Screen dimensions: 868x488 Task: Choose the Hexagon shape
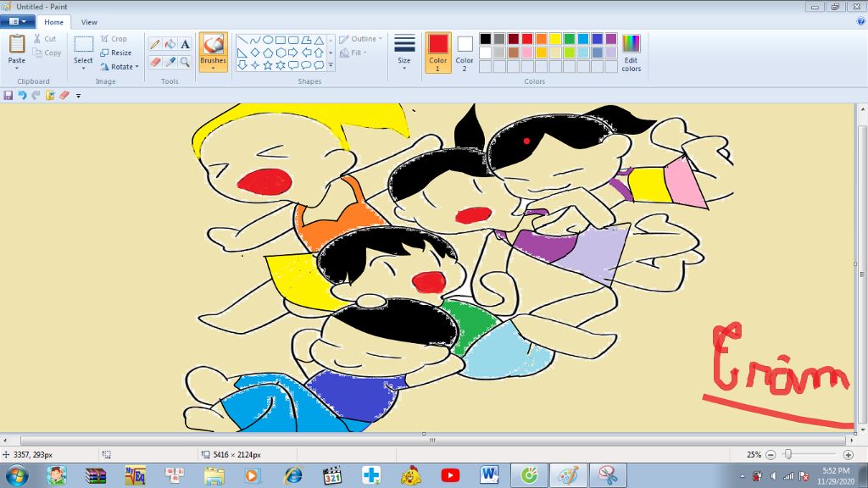[280, 53]
